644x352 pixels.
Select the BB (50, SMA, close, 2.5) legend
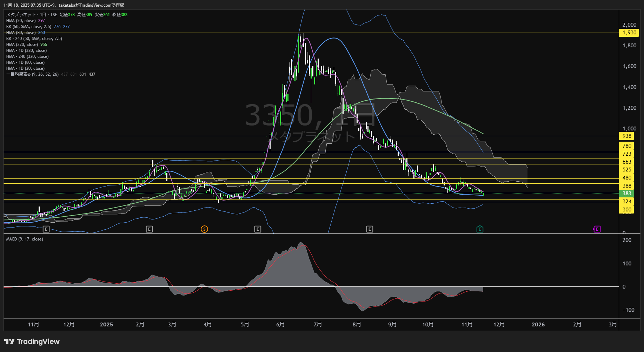point(29,27)
